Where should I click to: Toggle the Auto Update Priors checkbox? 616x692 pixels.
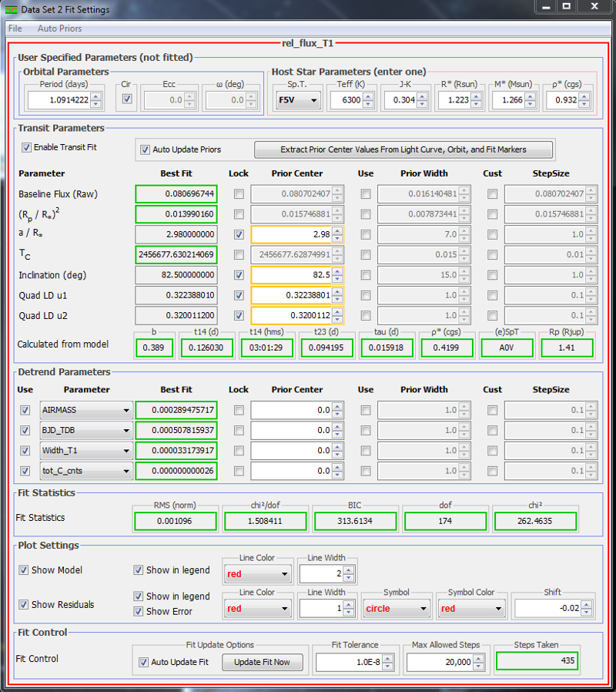(145, 149)
